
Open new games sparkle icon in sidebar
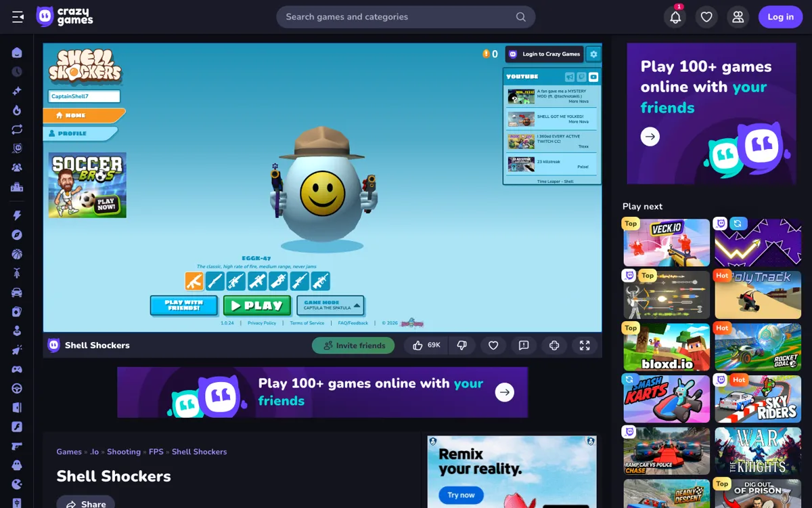(x=17, y=91)
